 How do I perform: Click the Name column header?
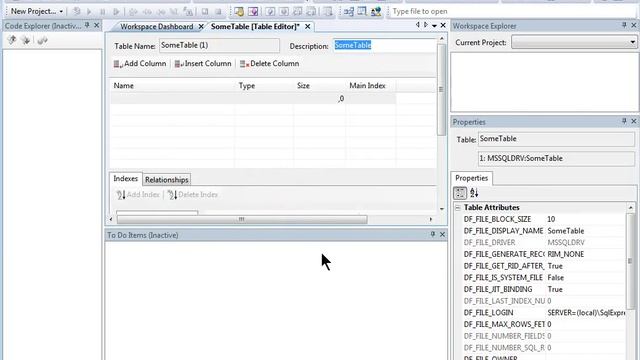coord(172,86)
